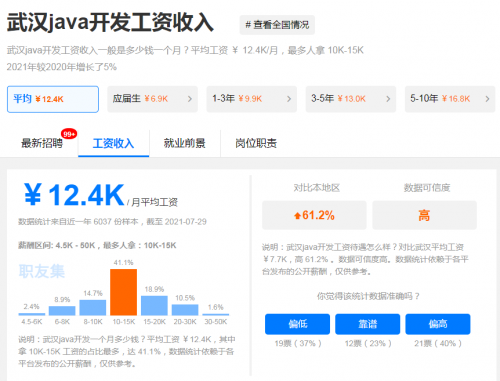Click the blue 15-20K bar in chart
Image resolution: width=500 pixels, height=381 pixels.
click(154, 305)
